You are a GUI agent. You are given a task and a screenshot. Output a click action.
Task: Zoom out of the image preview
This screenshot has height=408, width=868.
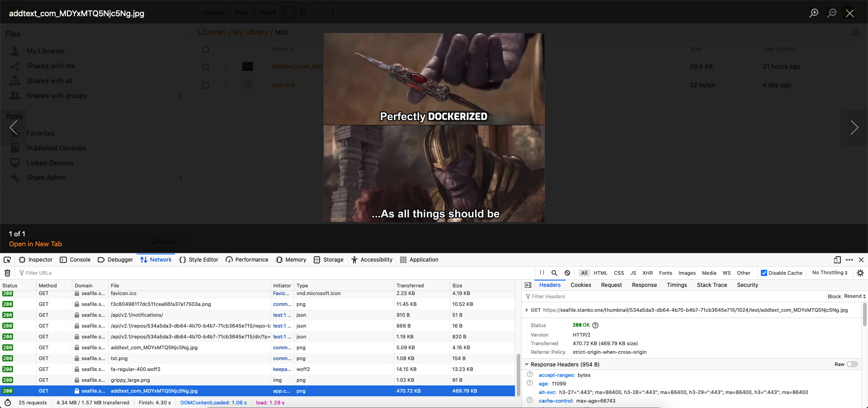(x=832, y=13)
